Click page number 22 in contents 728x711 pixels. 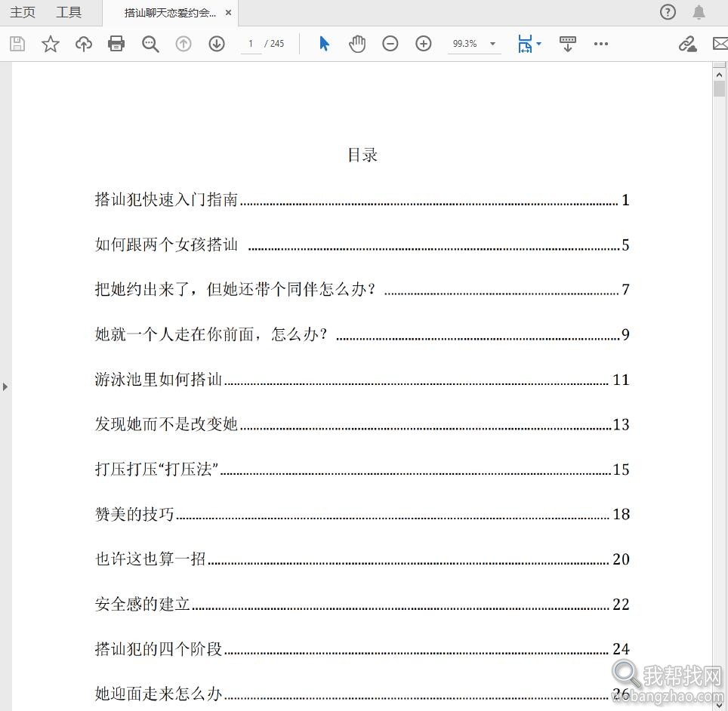[x=622, y=605]
